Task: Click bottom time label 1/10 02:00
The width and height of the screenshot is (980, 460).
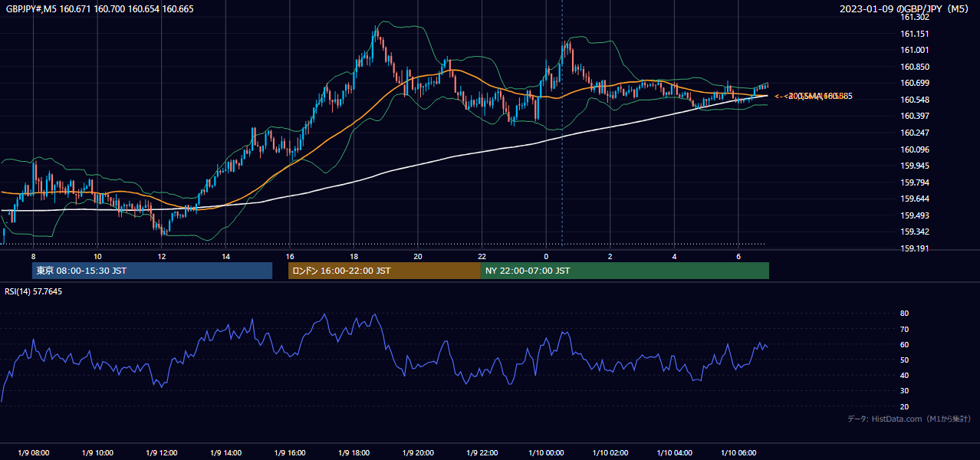Action: 610,453
